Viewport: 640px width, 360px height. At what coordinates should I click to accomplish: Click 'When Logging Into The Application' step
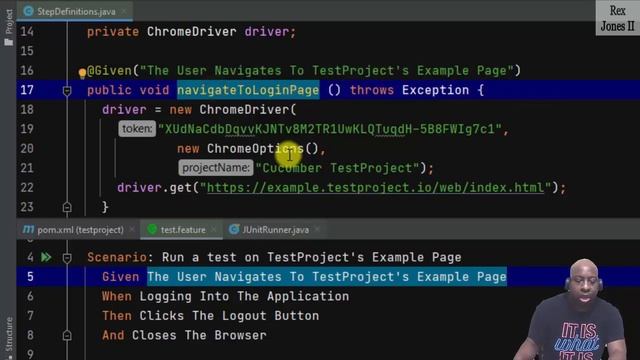[225, 296]
